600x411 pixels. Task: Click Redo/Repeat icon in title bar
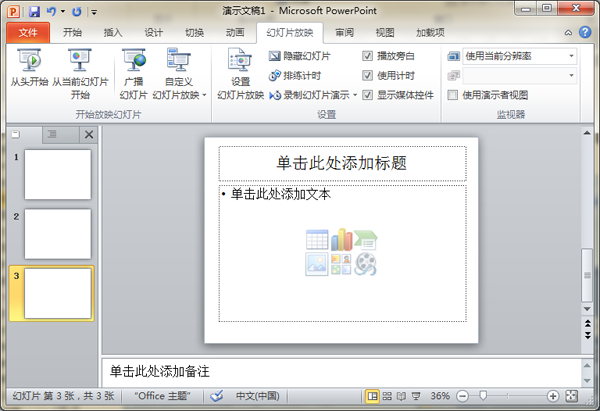pos(77,11)
